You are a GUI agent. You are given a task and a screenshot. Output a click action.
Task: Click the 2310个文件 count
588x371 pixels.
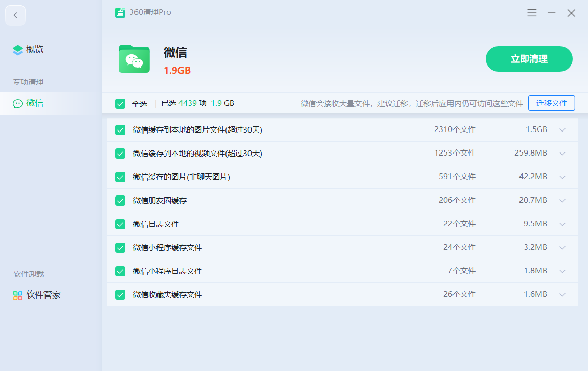click(455, 129)
